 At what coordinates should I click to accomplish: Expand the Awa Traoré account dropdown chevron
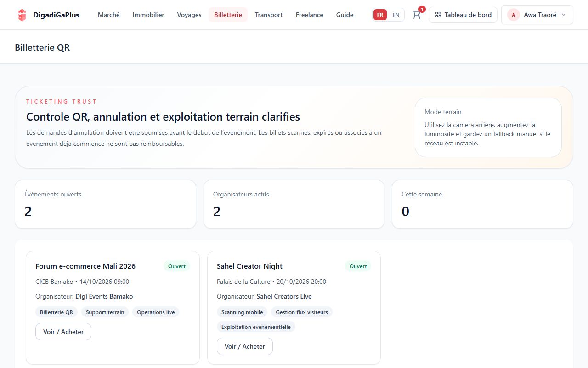(564, 15)
